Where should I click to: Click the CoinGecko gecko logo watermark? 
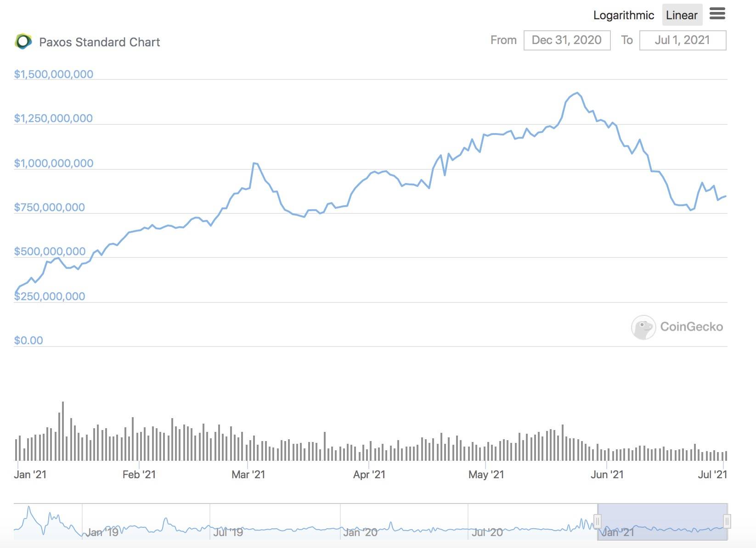coord(643,327)
